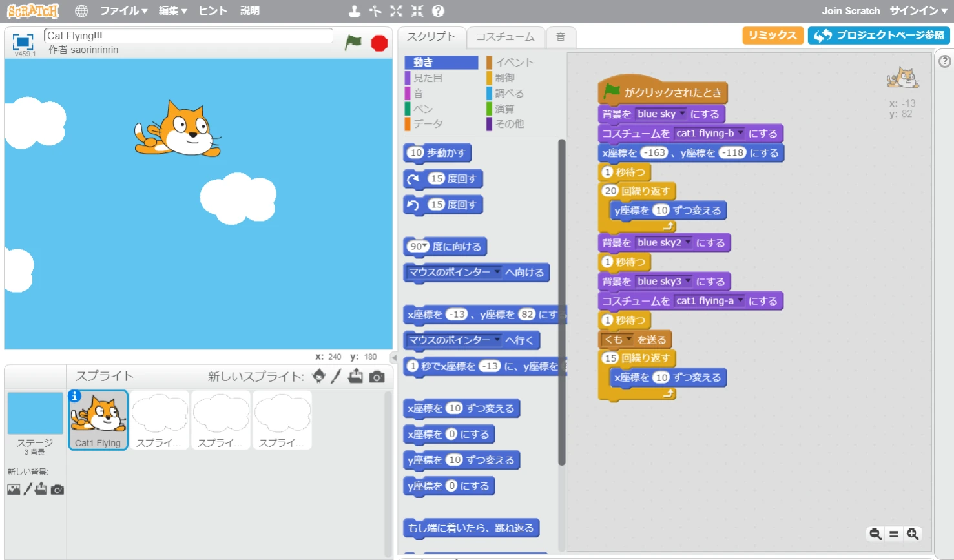Toggle full screen stage mode
The image size is (954, 560).
(x=23, y=42)
